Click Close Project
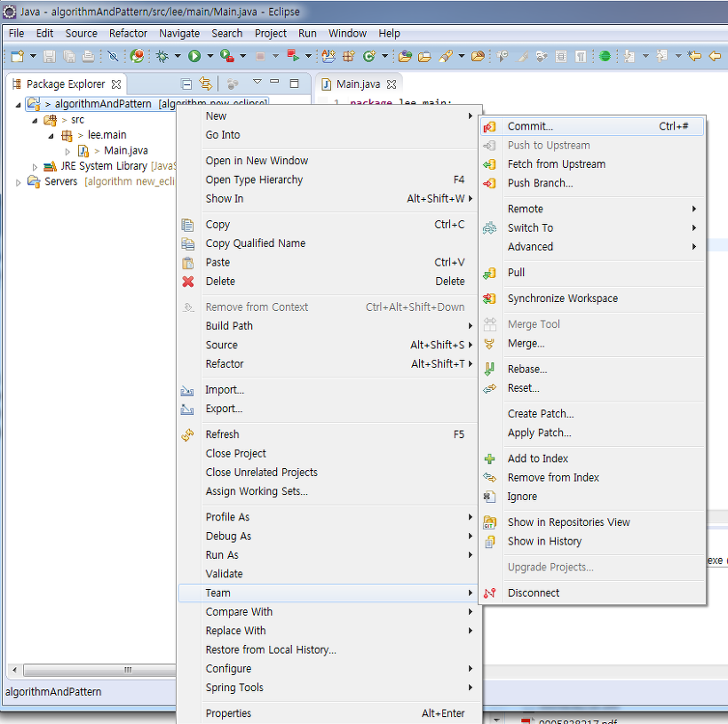This screenshot has width=728, height=724. (328, 454)
